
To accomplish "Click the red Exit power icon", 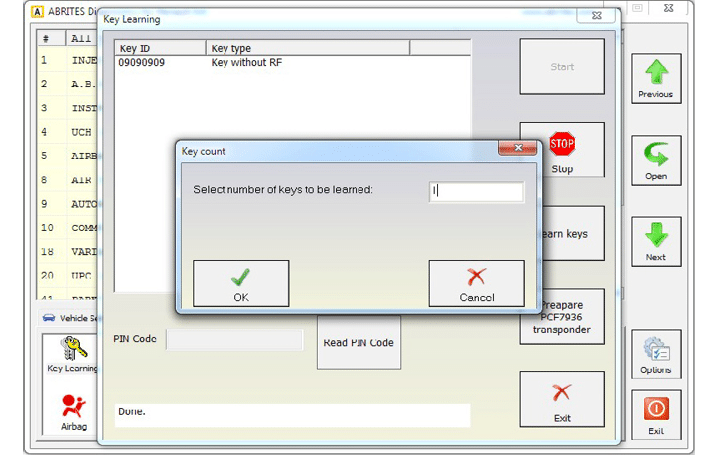I will pos(655,414).
